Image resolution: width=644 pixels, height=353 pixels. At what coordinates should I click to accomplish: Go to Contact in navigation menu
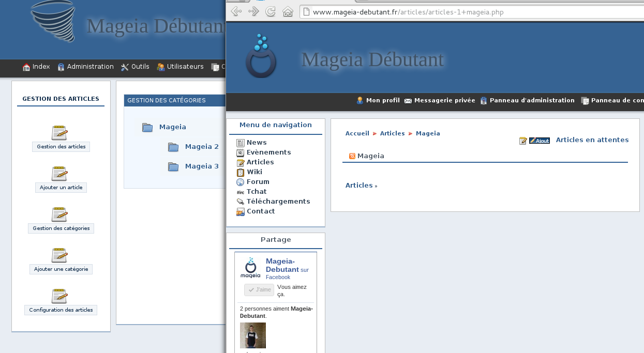(261, 211)
